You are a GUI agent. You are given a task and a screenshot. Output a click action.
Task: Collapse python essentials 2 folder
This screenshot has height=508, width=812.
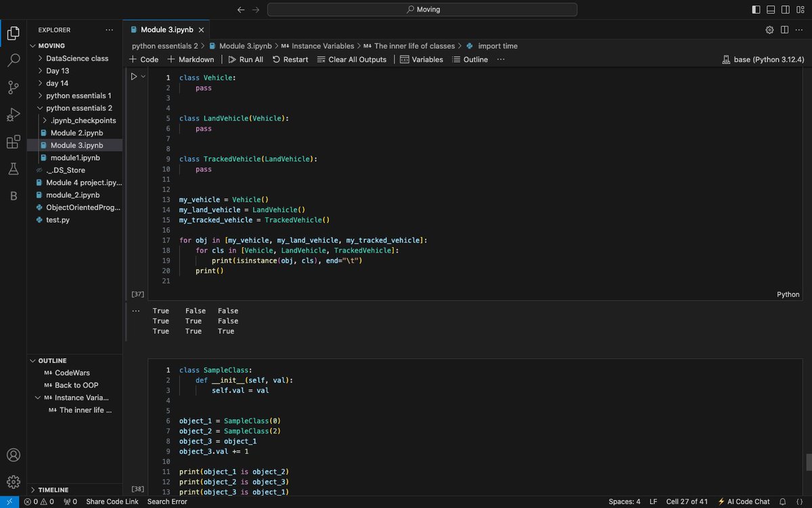coord(74,108)
